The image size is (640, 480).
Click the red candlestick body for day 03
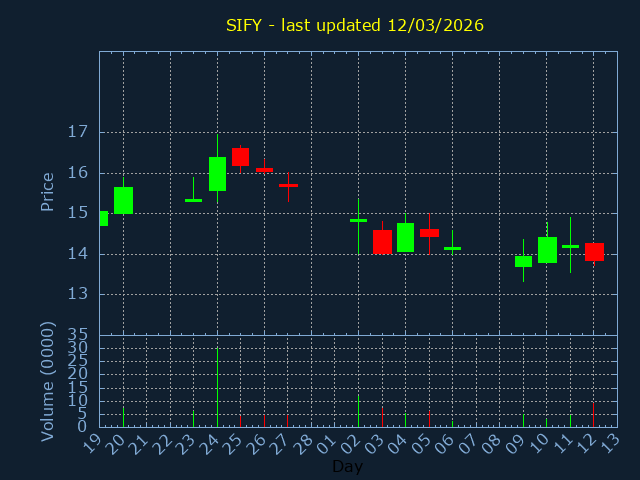[x=382, y=242]
